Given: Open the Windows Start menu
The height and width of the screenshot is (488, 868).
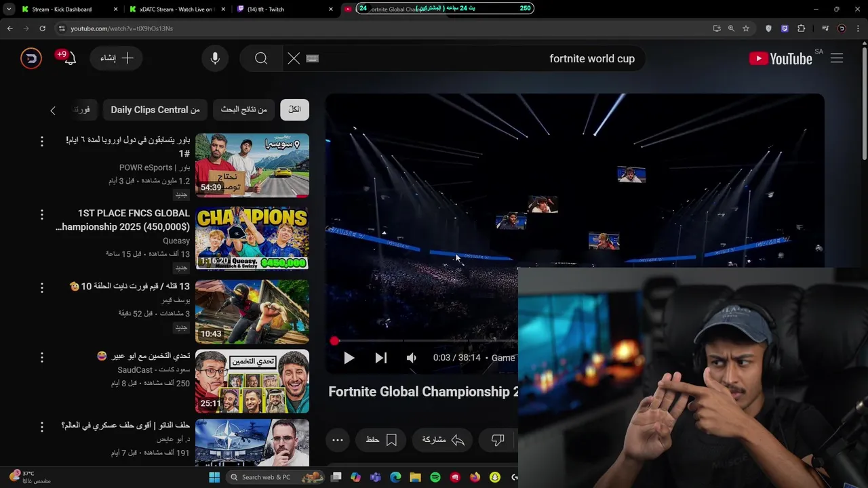Looking at the screenshot, I should [x=214, y=477].
